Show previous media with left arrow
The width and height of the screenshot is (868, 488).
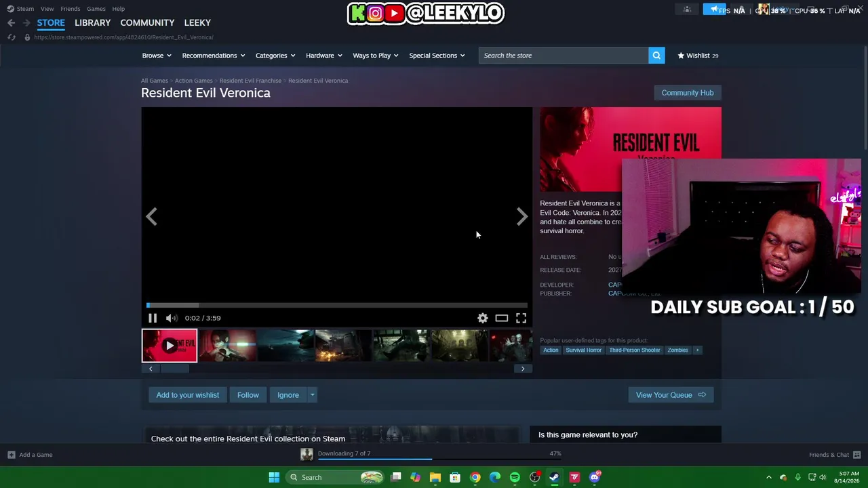(151, 217)
